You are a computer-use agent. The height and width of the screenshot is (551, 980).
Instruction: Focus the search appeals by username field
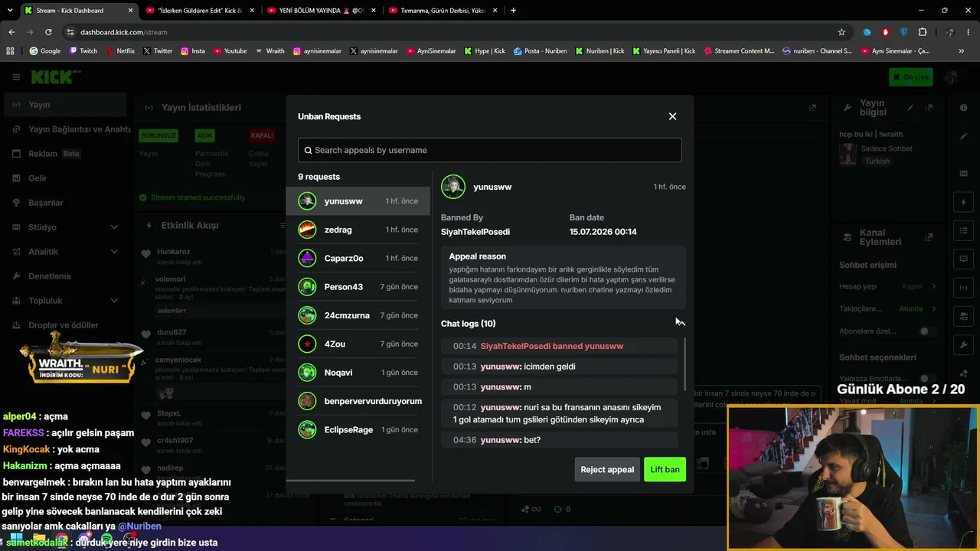pyautogui.click(x=489, y=150)
